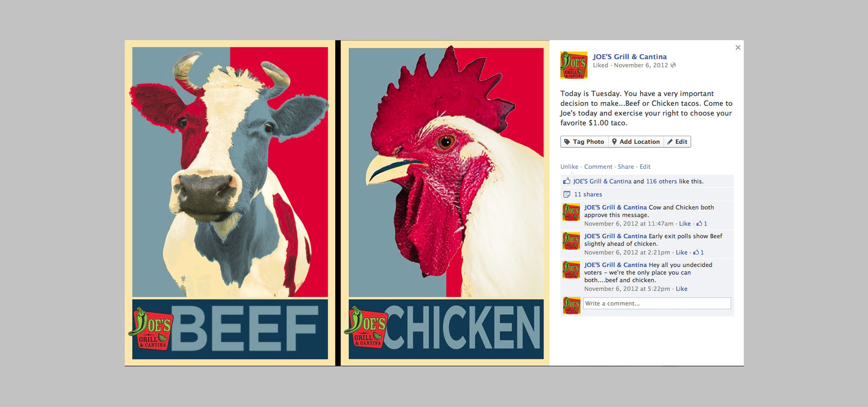Click the globe privacy icon near date

(673, 65)
